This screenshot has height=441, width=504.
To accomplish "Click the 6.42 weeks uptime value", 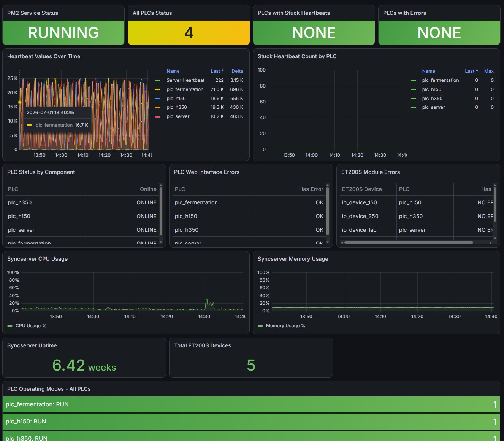I will (x=84, y=365).
